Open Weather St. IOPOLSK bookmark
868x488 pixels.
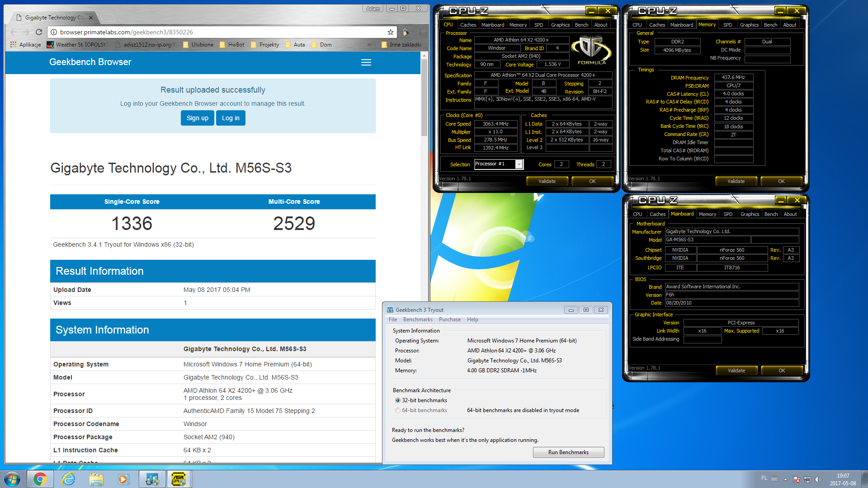click(77, 45)
